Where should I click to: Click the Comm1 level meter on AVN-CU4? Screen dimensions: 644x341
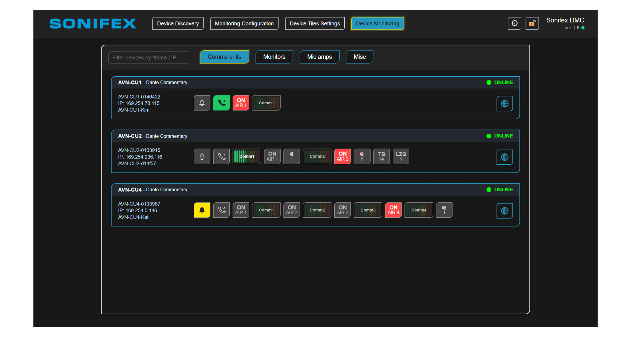point(266,210)
